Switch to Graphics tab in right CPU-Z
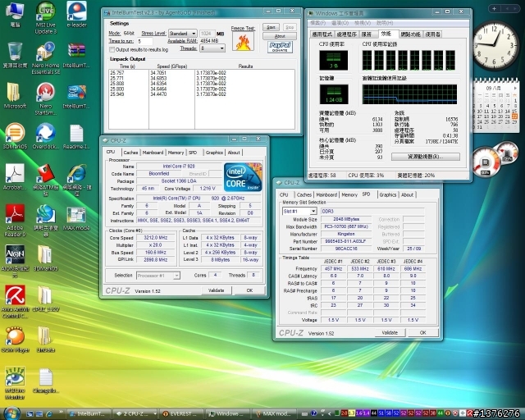525x420 pixels. [x=388, y=194]
